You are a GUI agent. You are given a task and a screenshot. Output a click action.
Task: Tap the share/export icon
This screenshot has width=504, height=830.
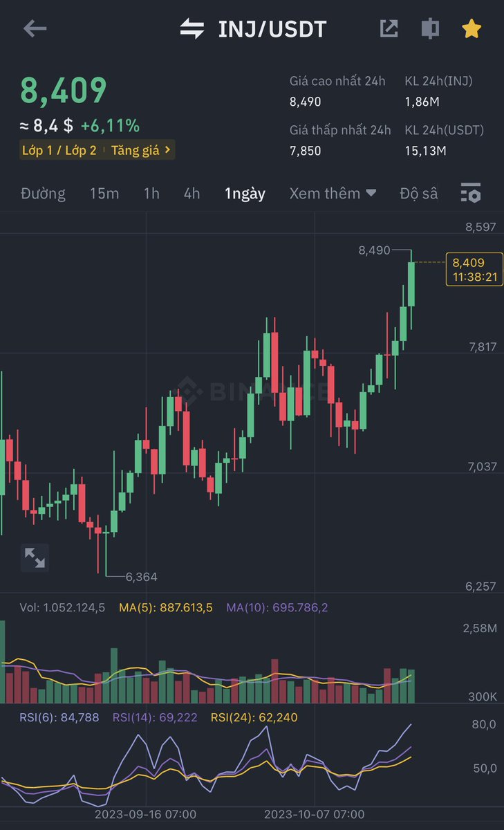pos(389,28)
